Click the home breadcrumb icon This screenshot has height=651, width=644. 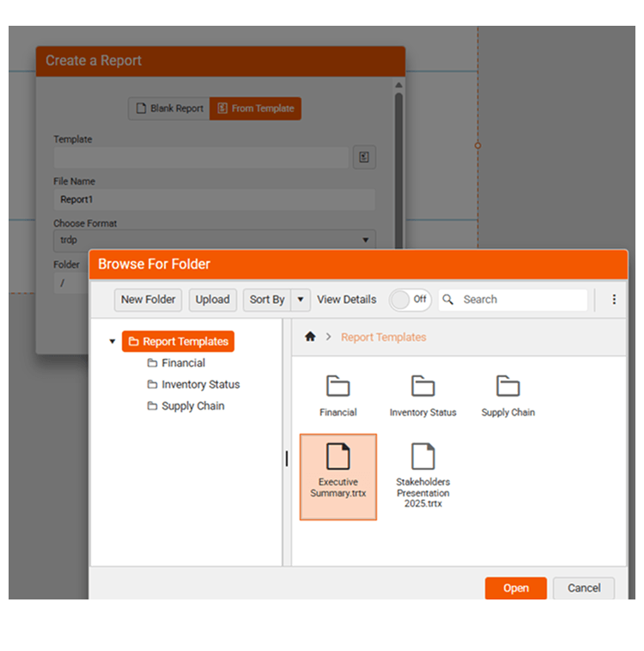(310, 337)
